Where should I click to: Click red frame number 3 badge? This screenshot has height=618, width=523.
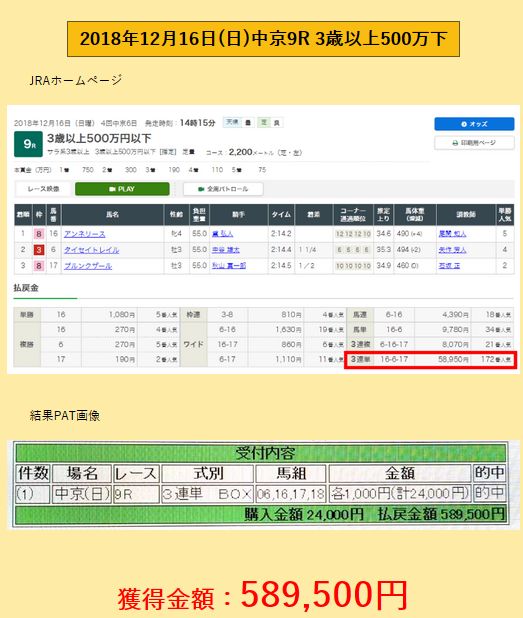pos(39,250)
